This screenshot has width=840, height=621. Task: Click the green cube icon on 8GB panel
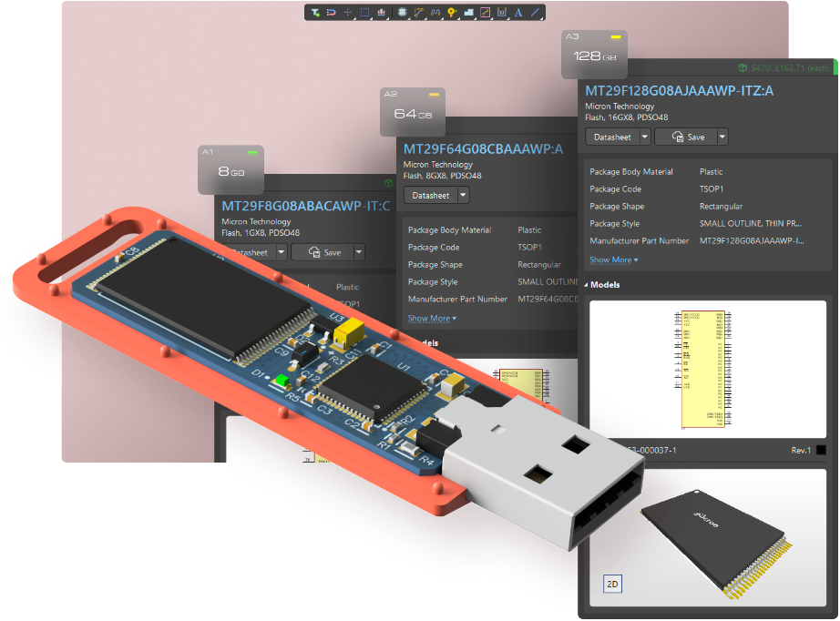388,183
